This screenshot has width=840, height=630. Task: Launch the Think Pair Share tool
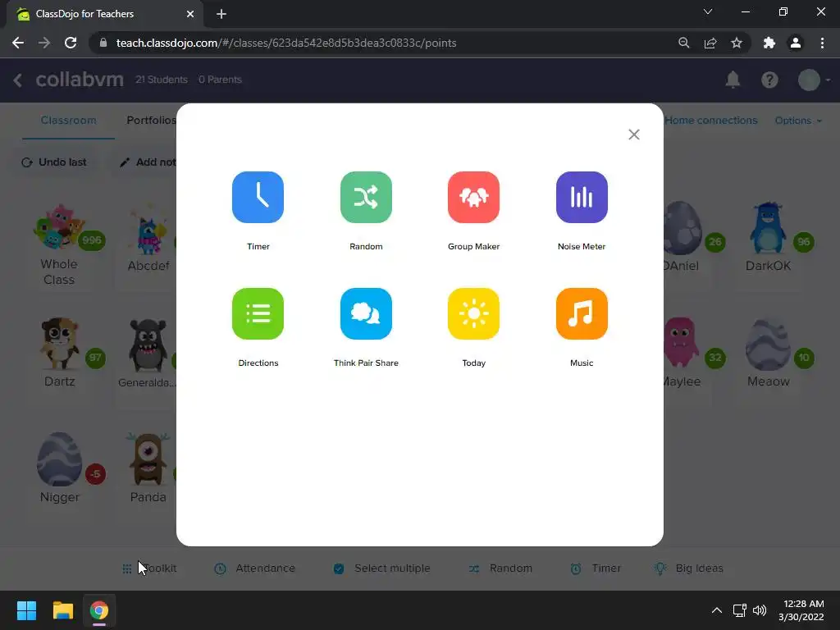366,313
